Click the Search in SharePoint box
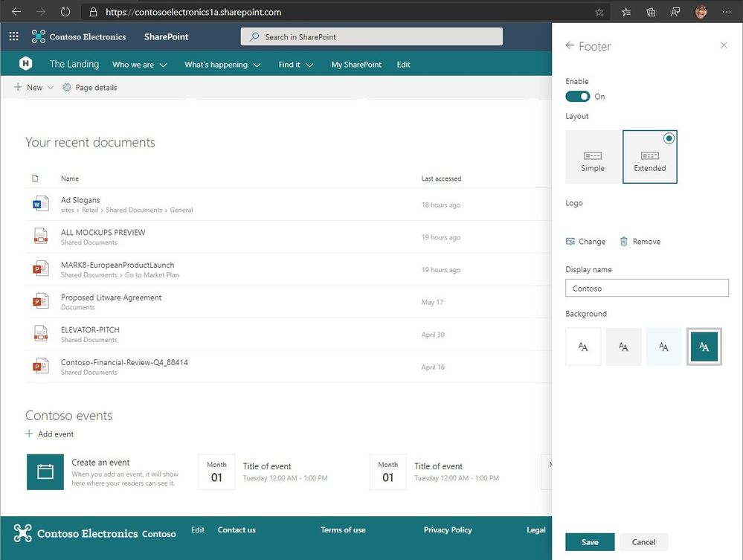Screen dimensions: 743x560 point(372,36)
